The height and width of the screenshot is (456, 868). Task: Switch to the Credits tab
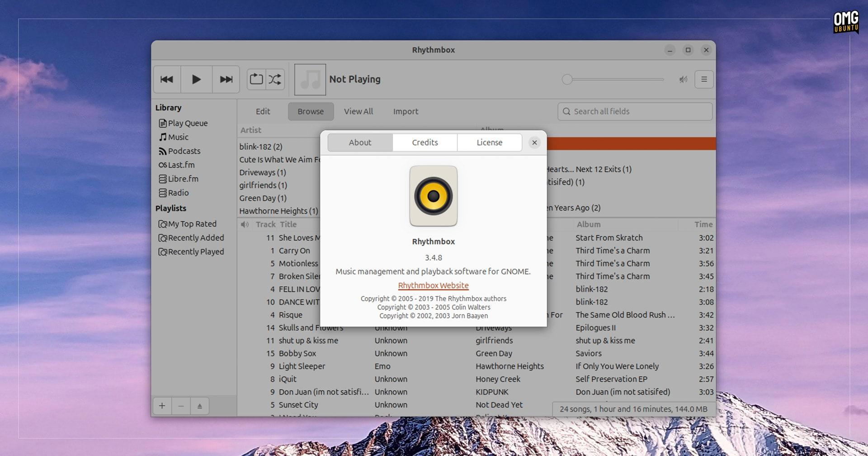425,142
